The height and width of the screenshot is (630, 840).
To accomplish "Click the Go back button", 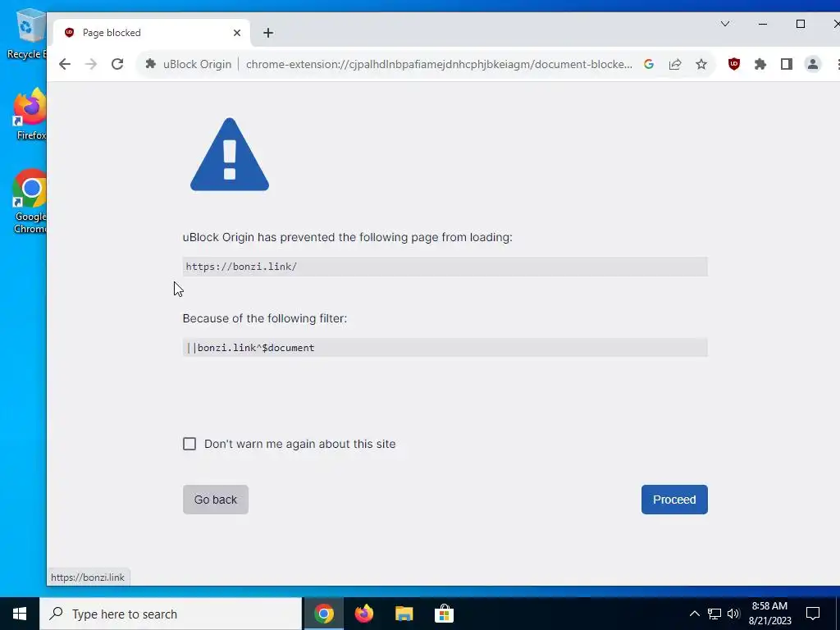I will click(216, 500).
